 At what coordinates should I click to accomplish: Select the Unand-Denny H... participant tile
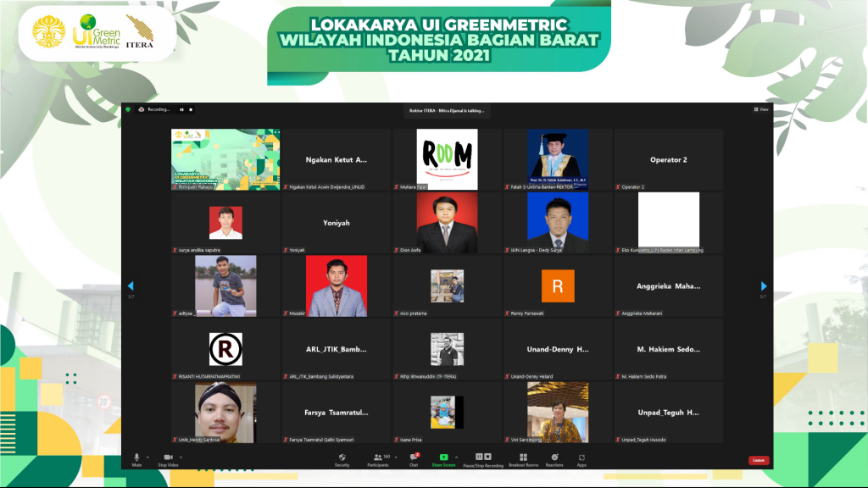558,349
